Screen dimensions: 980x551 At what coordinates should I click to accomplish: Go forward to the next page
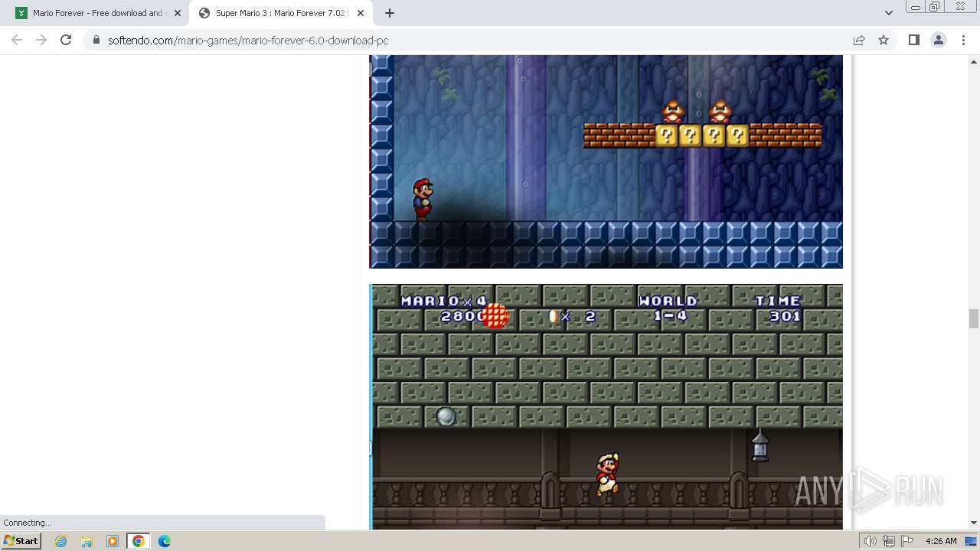coord(41,40)
